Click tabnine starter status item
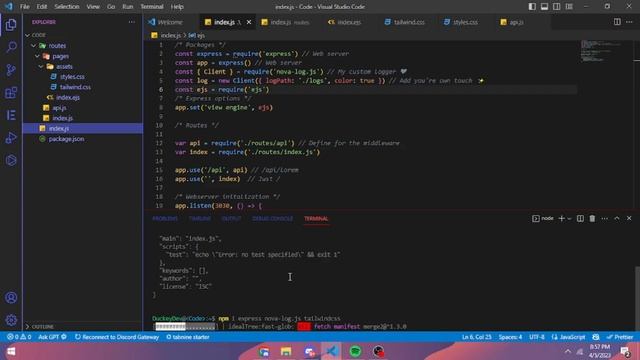 (188, 337)
